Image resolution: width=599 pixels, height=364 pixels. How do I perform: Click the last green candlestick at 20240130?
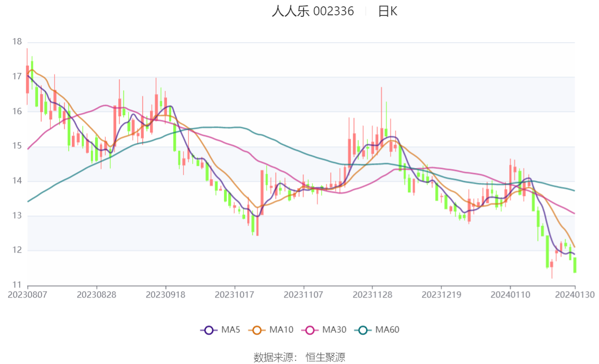575,265
